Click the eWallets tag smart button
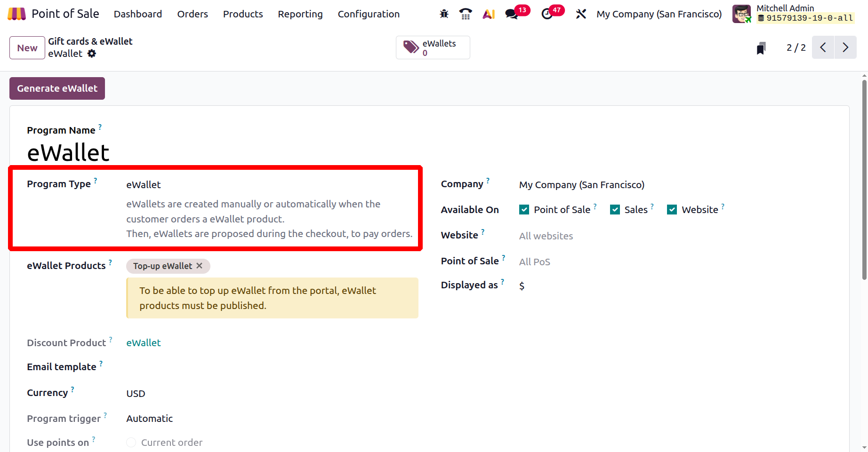The height and width of the screenshot is (452, 868). pos(432,47)
